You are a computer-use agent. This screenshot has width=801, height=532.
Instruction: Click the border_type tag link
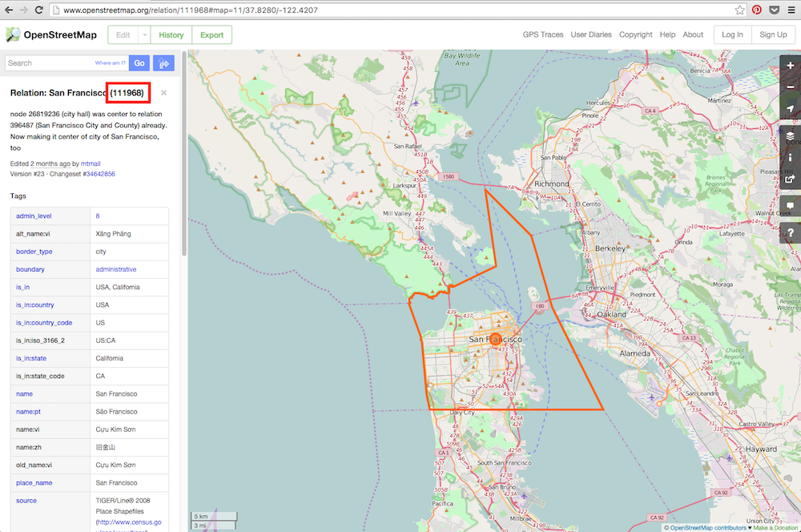tap(34, 252)
